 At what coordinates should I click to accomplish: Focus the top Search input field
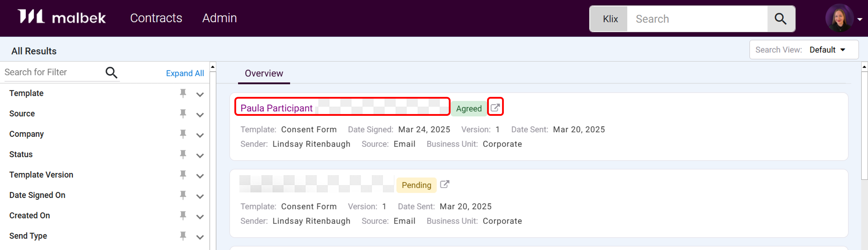pyautogui.click(x=697, y=19)
